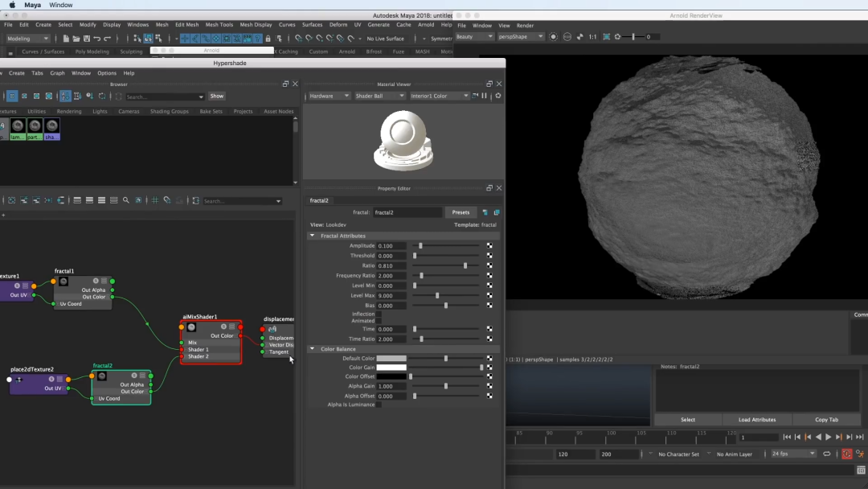Screen dimensions: 868x489
Task: Click the Presets button
Action: coord(461,212)
